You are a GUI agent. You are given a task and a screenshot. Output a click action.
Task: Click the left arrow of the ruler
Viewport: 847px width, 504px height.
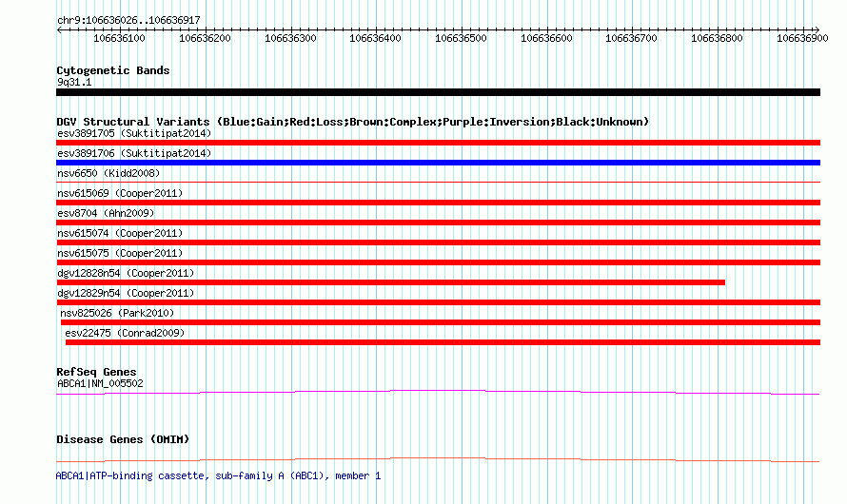point(59,29)
